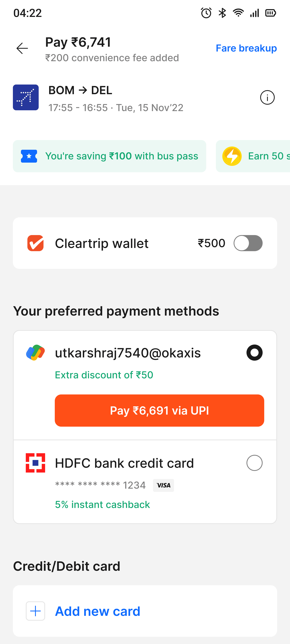Tap the HDFC bank logo
The height and width of the screenshot is (644, 290).
[x=35, y=463]
